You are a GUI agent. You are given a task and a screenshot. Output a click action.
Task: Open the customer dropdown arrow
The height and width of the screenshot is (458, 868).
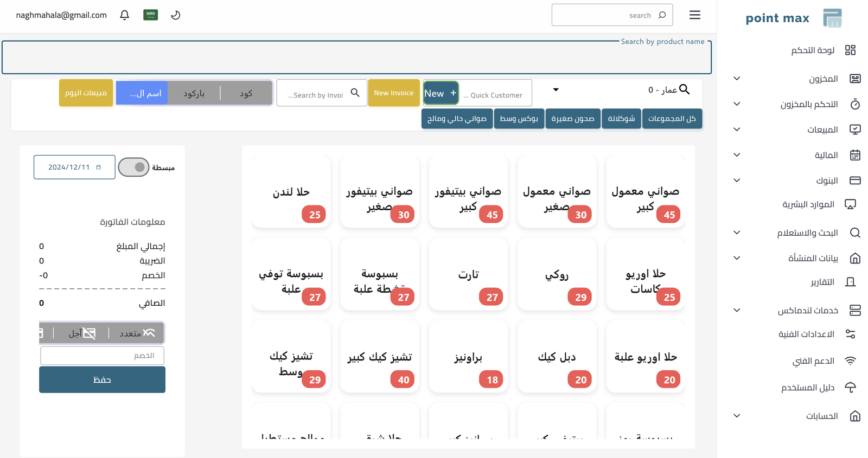click(556, 90)
